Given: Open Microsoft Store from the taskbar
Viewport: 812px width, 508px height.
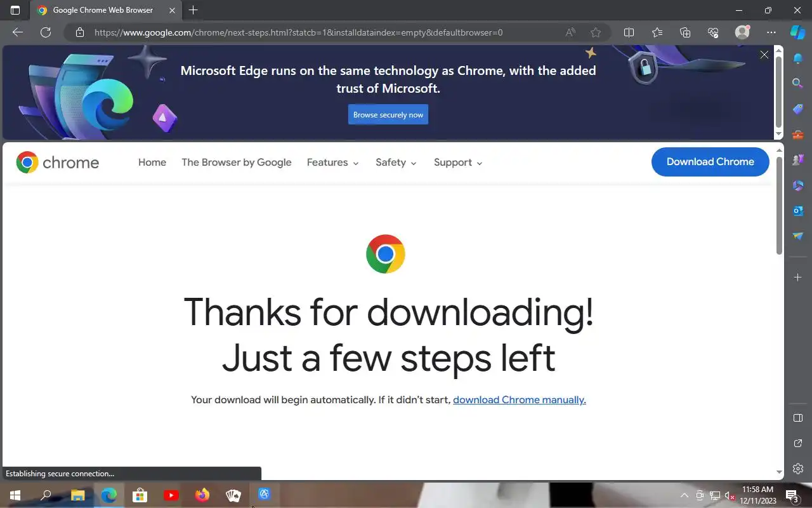Looking at the screenshot, I should pyautogui.click(x=140, y=495).
